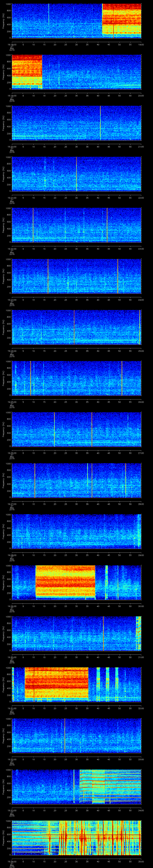Viewport: 153px width, 868px height.
Task: Click the red impulse at 44 s in 19:22 panel
Action: click(x=107, y=225)
